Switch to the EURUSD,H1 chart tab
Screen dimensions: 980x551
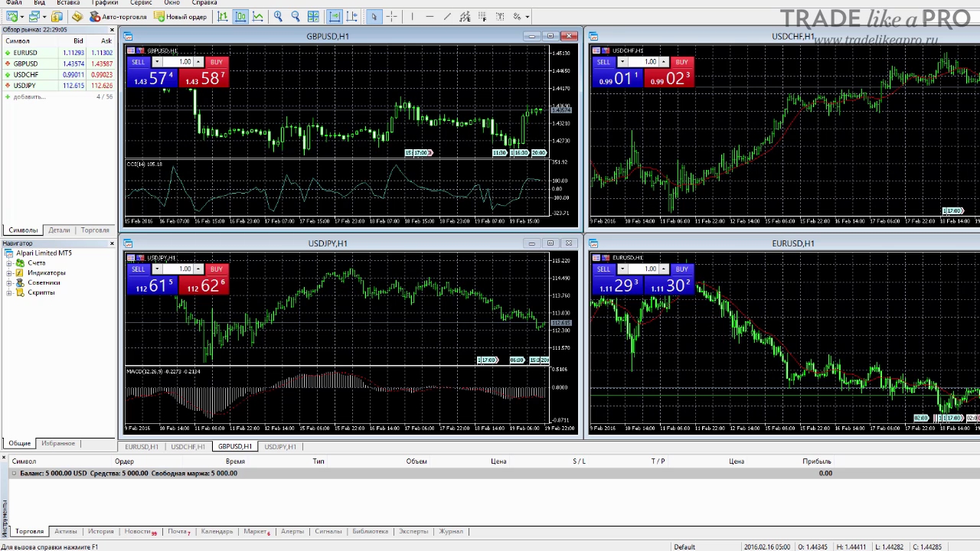[142, 447]
